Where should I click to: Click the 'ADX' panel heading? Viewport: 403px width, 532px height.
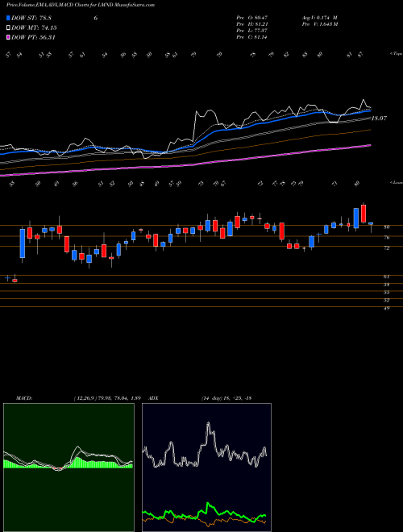(x=153, y=398)
